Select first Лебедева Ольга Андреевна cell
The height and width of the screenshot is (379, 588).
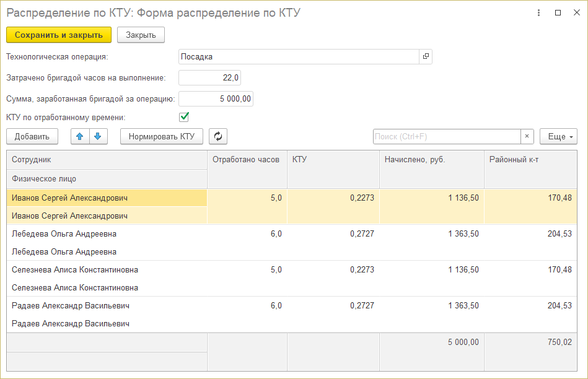[x=107, y=233]
